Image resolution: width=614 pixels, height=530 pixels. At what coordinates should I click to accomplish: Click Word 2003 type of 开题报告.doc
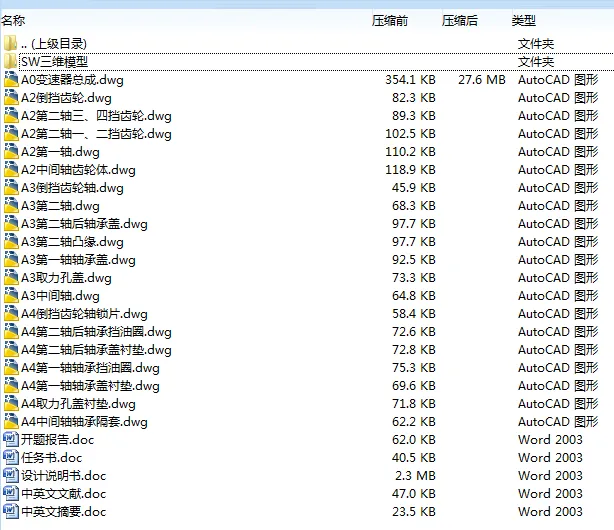(550, 440)
